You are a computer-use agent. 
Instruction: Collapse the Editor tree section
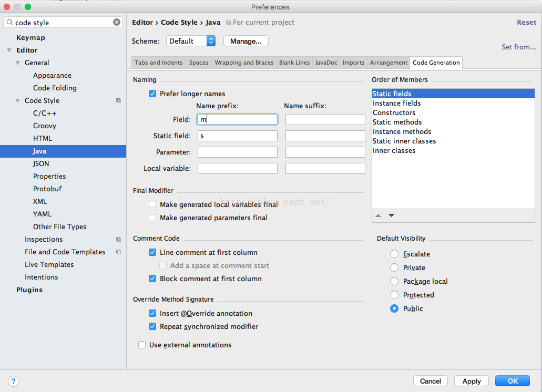coord(9,50)
